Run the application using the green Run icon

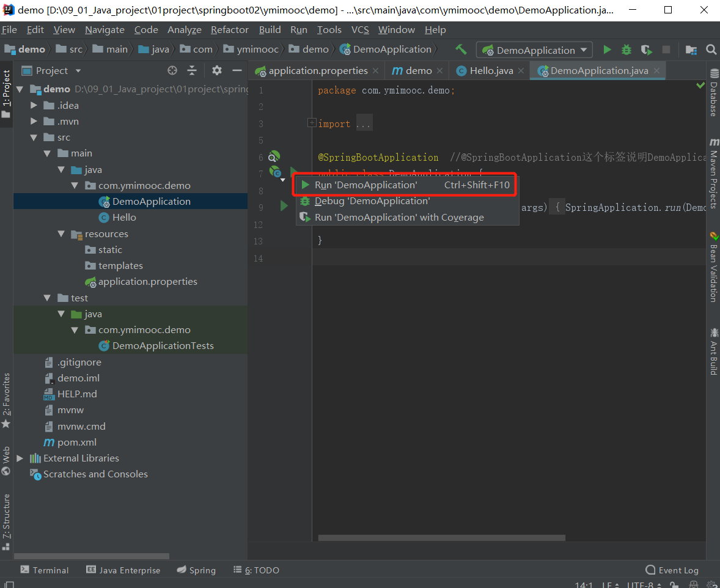[x=607, y=50]
